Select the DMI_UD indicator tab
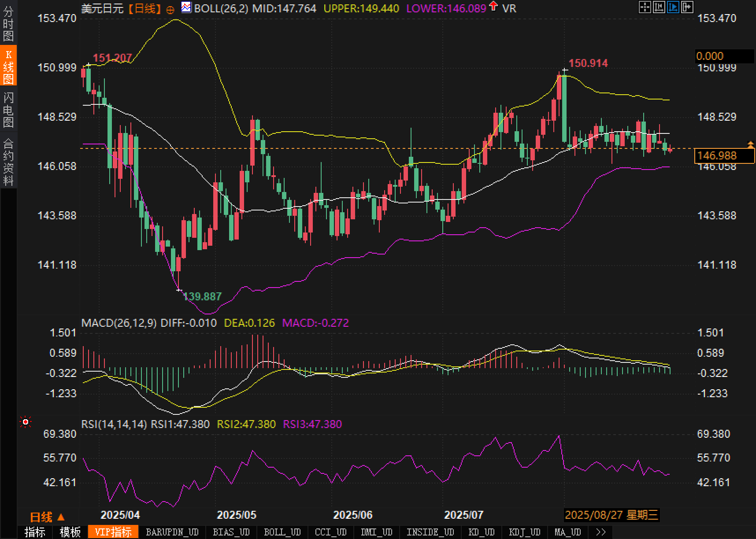The height and width of the screenshot is (539, 756). 377,532
